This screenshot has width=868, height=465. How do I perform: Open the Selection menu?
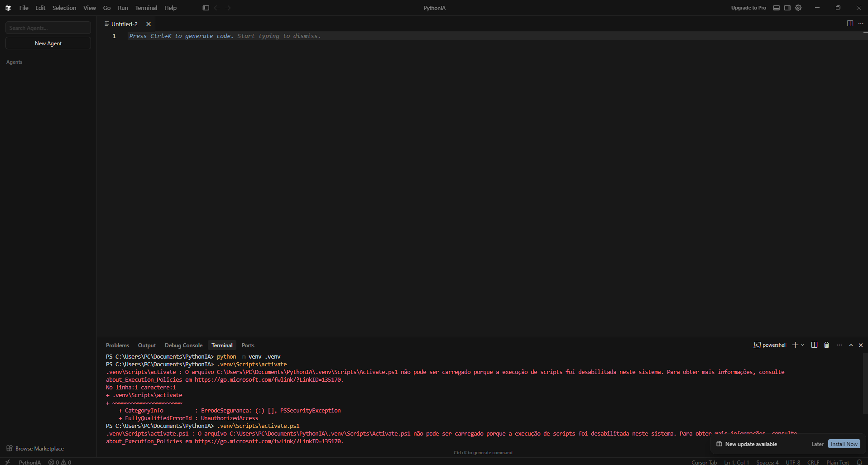click(64, 8)
